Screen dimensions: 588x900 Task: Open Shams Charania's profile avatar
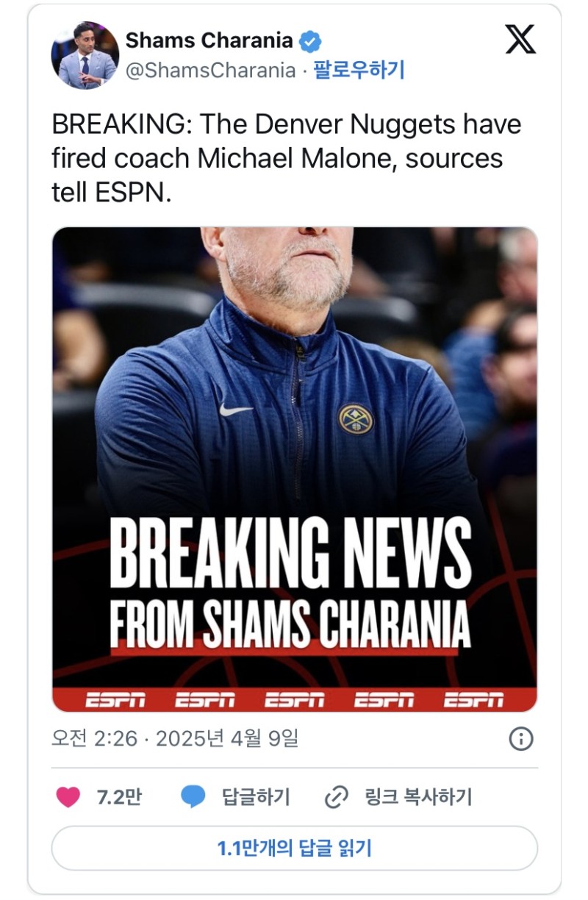(85, 55)
